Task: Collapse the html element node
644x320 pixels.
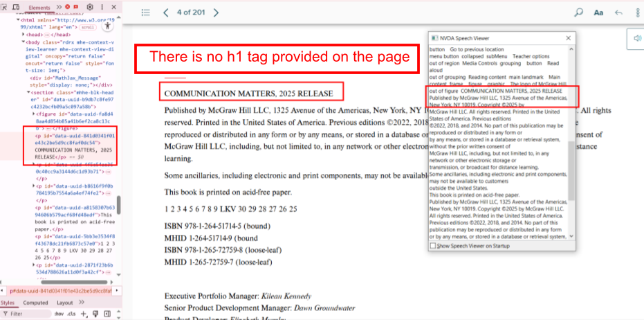Action: pos(18,20)
